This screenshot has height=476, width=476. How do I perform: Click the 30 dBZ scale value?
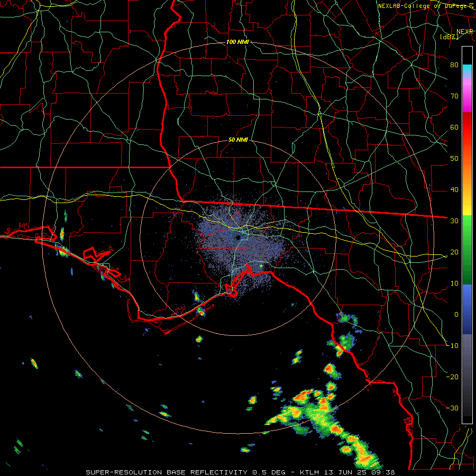(454, 221)
